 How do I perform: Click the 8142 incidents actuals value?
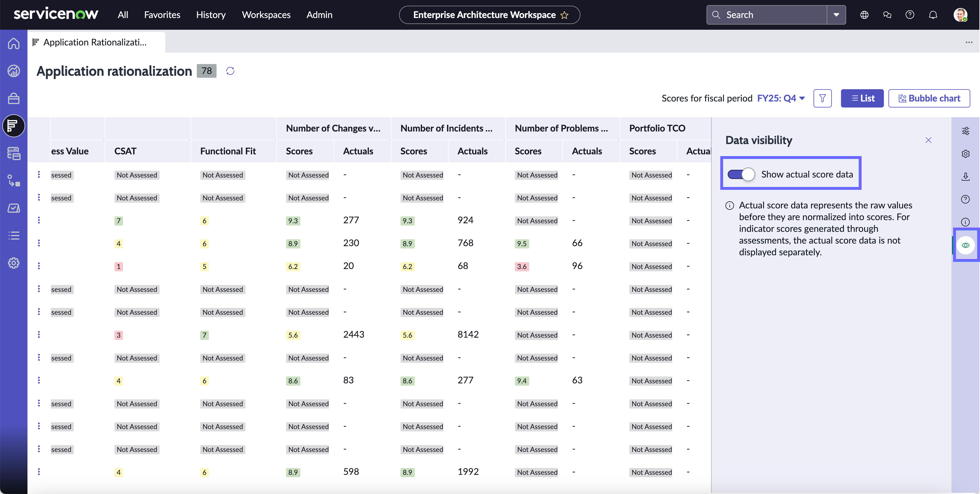point(468,334)
